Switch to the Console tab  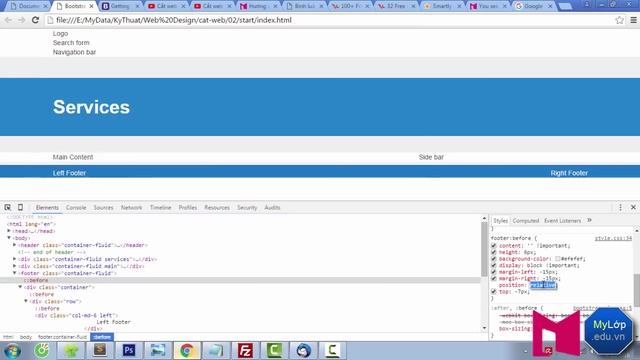76,207
